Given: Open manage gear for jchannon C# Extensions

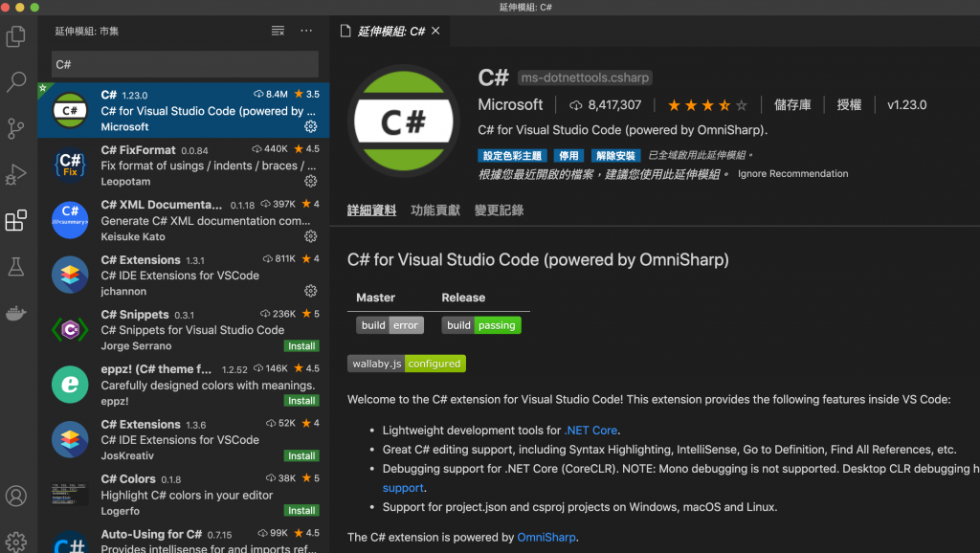Looking at the screenshot, I should (311, 291).
